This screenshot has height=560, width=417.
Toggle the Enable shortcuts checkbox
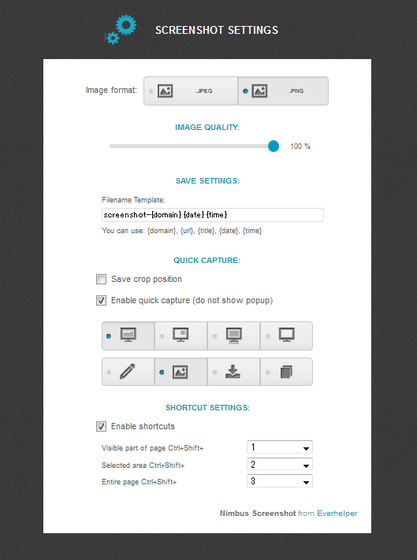click(101, 426)
